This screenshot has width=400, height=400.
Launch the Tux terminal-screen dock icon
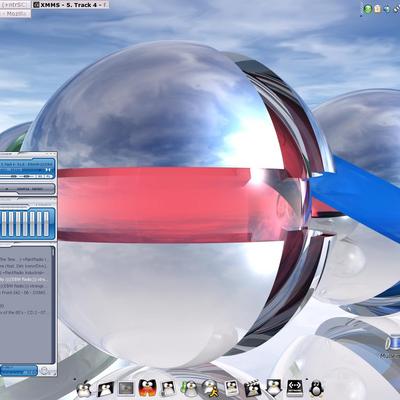click(x=106, y=389)
